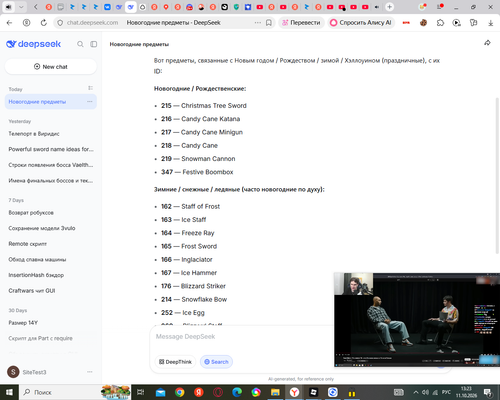This screenshot has width=500, height=400.
Task: Open SiteTest3 account options menu
Action: (90, 372)
